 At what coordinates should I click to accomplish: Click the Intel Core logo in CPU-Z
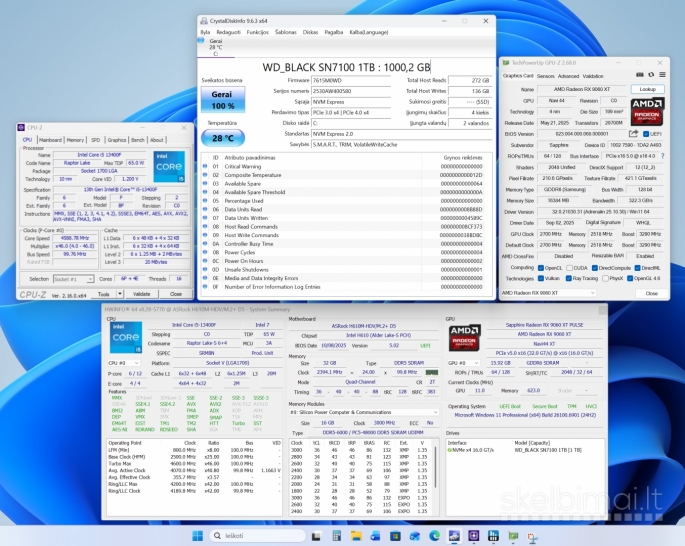170,166
